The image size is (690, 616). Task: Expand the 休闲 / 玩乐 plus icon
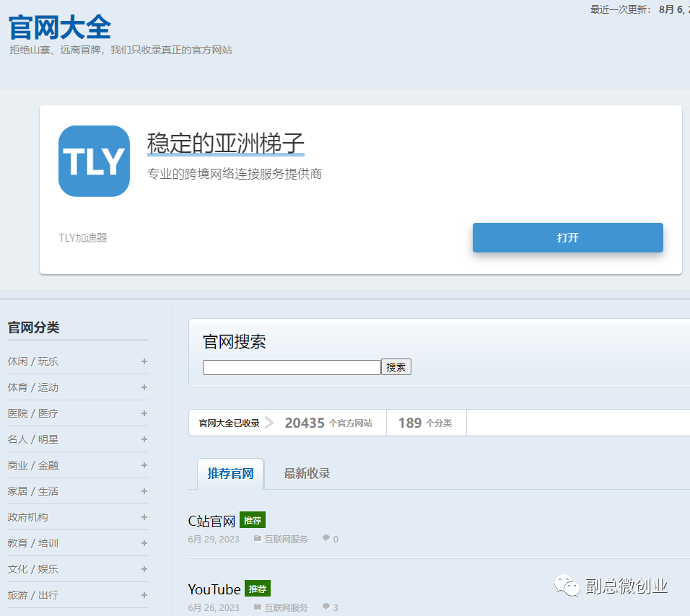(144, 361)
